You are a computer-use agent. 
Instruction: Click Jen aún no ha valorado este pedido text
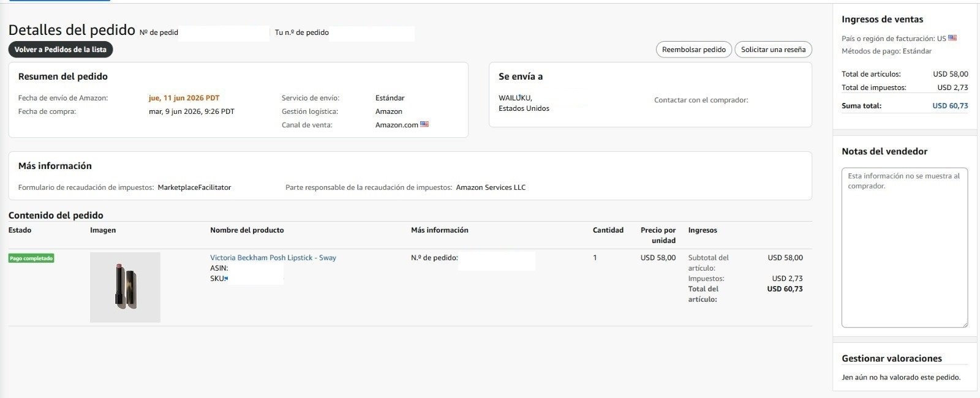(901, 377)
